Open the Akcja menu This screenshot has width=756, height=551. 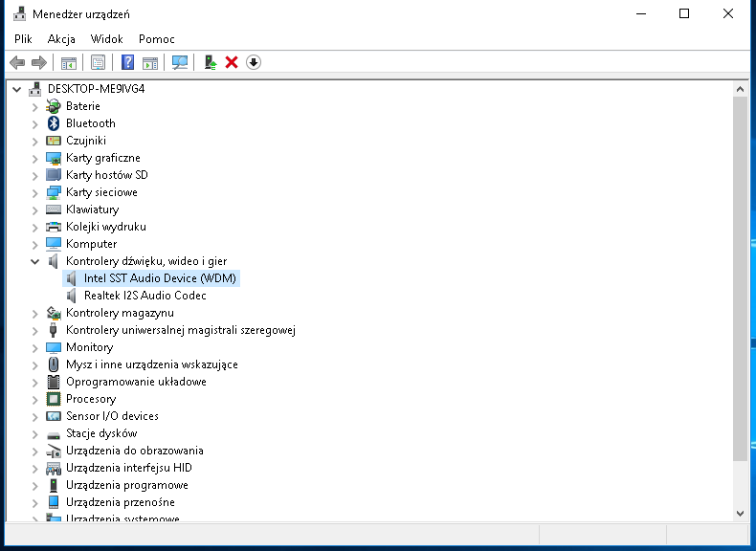61,39
